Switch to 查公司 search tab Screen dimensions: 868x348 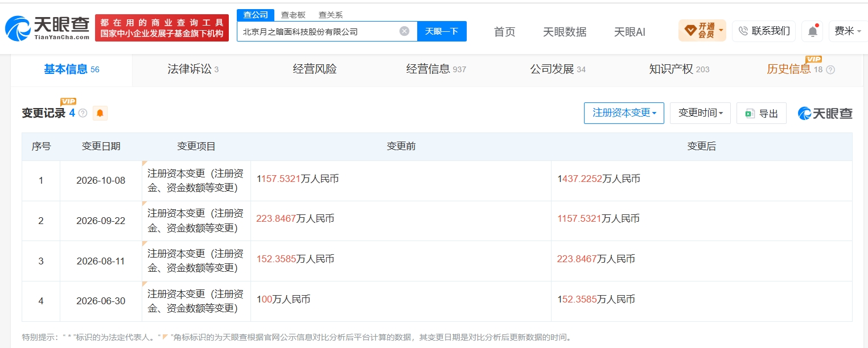pyautogui.click(x=256, y=15)
